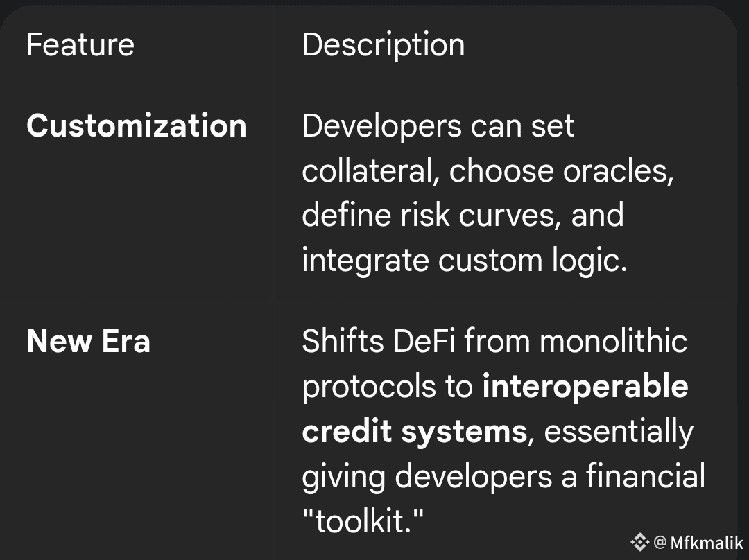Screen dimensions: 749x560
Task: Click the Binance logo watermark
Action: tap(640, 542)
